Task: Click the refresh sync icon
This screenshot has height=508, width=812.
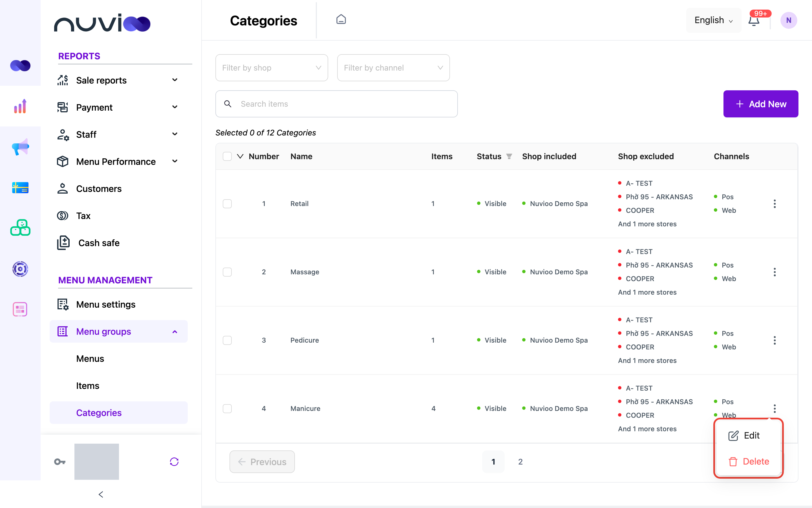Action: coord(174,462)
